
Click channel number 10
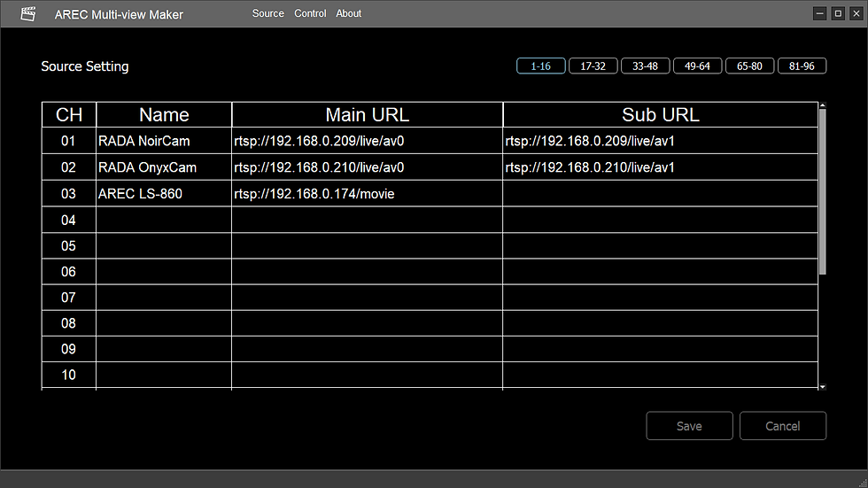coord(69,376)
